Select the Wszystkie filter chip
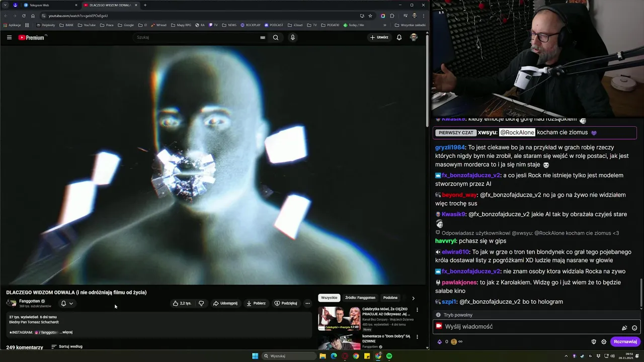644x362 pixels. coord(329,298)
